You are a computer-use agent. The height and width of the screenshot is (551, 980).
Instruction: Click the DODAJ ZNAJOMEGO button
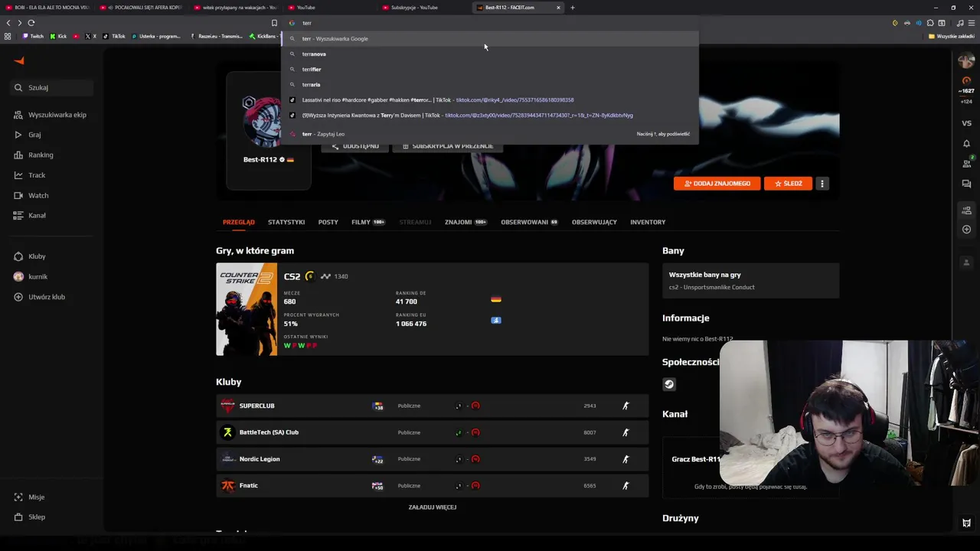717,184
